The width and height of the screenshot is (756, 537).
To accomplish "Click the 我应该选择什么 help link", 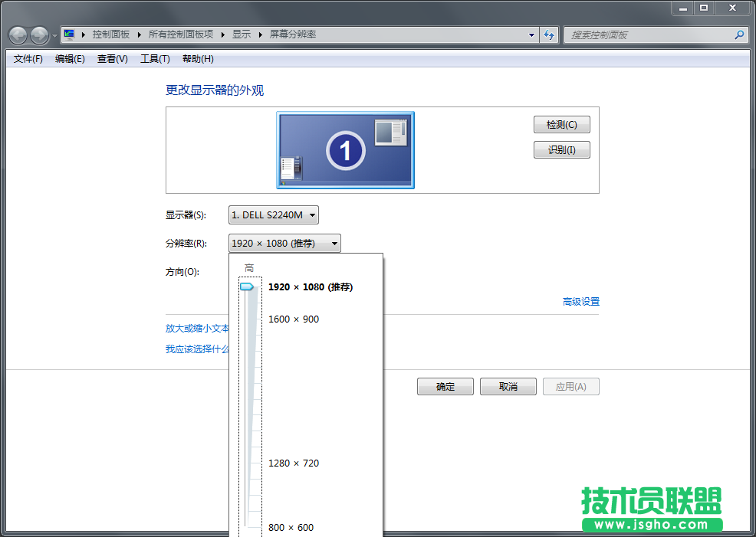I will (x=196, y=349).
